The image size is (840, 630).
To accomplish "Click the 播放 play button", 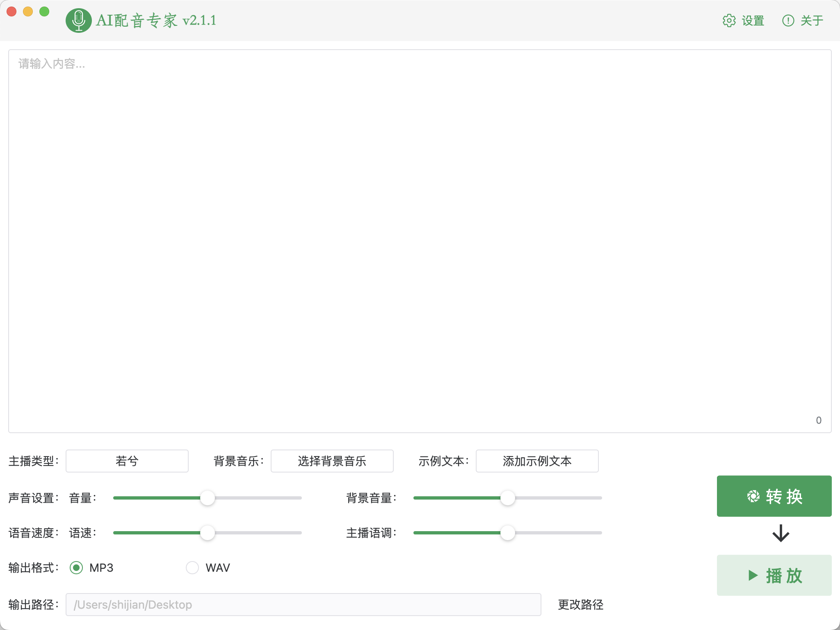I will (774, 575).
